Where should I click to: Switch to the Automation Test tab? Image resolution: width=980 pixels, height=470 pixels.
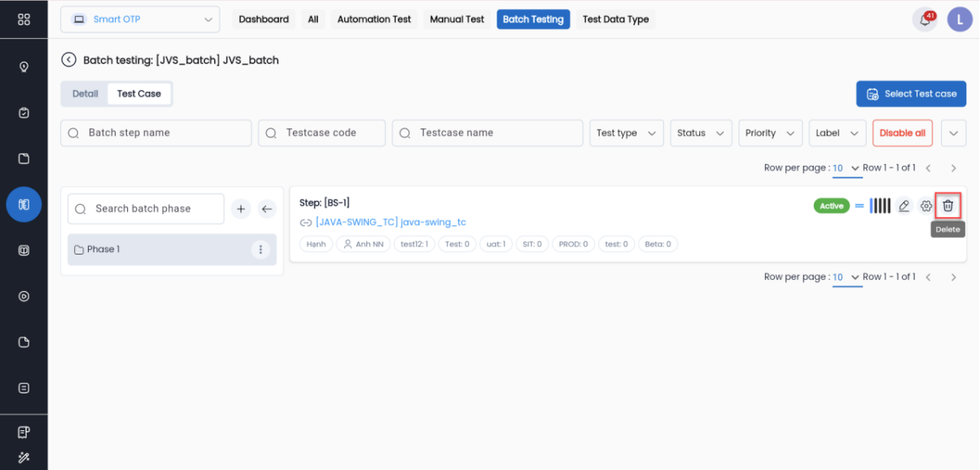374,20
